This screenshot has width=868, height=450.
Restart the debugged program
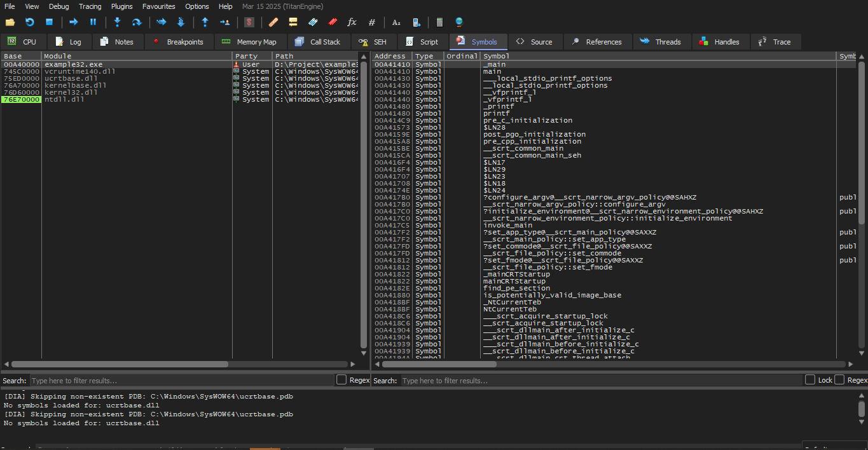[29, 22]
